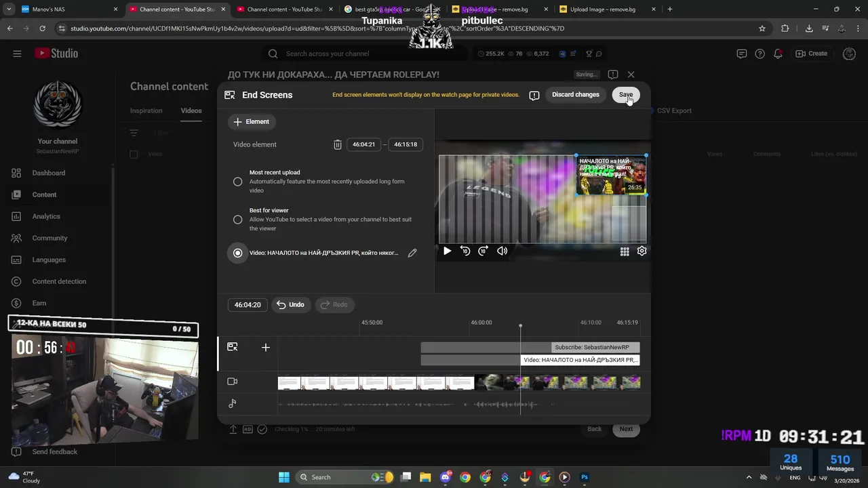
Task: Edit the start time field 46:04:21
Action: coord(363,144)
